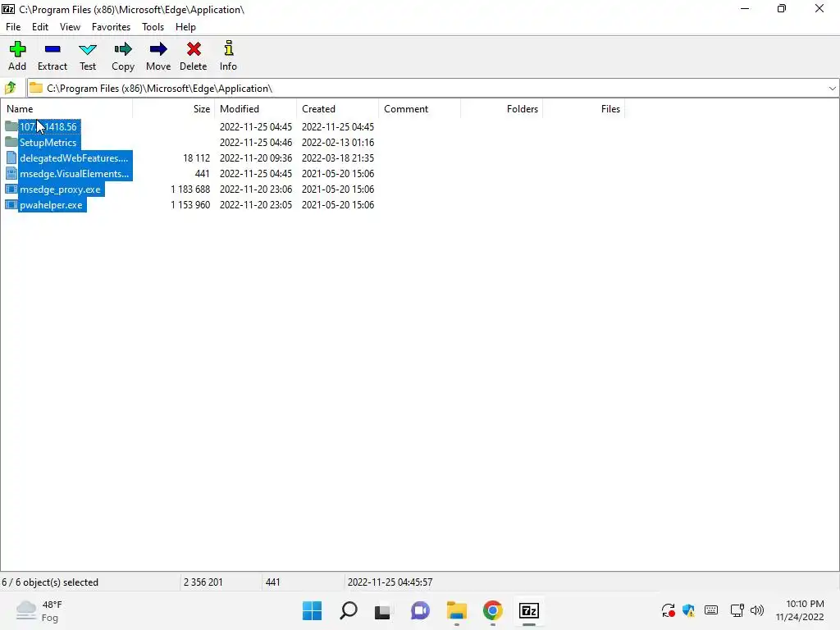
Task: Open File Explorer from taskbar
Action: click(x=457, y=610)
